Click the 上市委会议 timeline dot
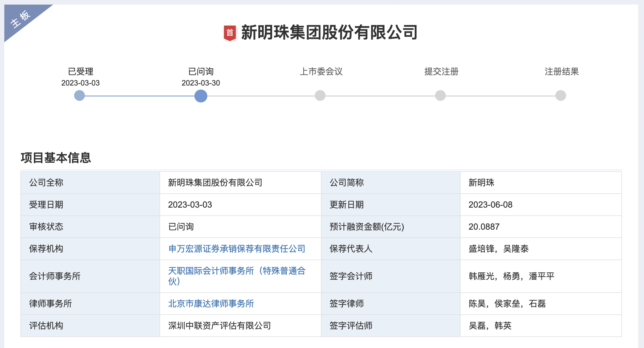Viewport: 644px width, 348px height. [320, 96]
